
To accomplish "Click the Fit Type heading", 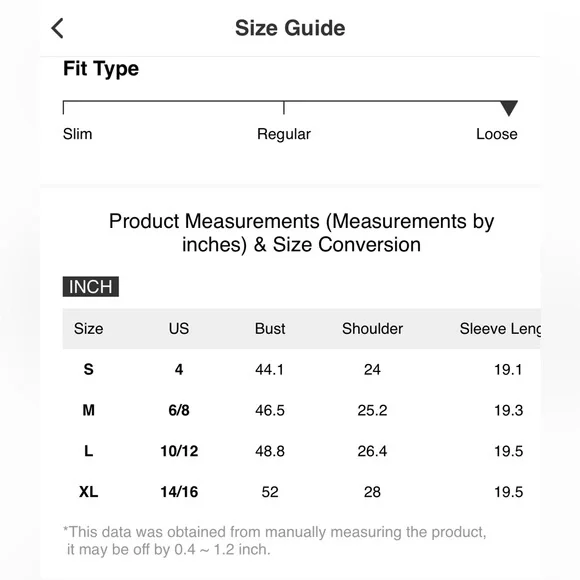I will coord(101,69).
